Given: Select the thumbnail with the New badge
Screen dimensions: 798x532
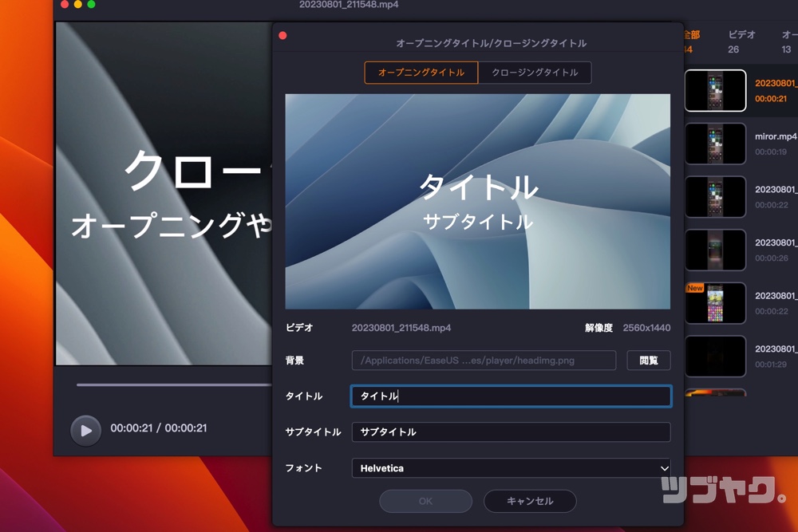Looking at the screenshot, I should pyautogui.click(x=715, y=303).
